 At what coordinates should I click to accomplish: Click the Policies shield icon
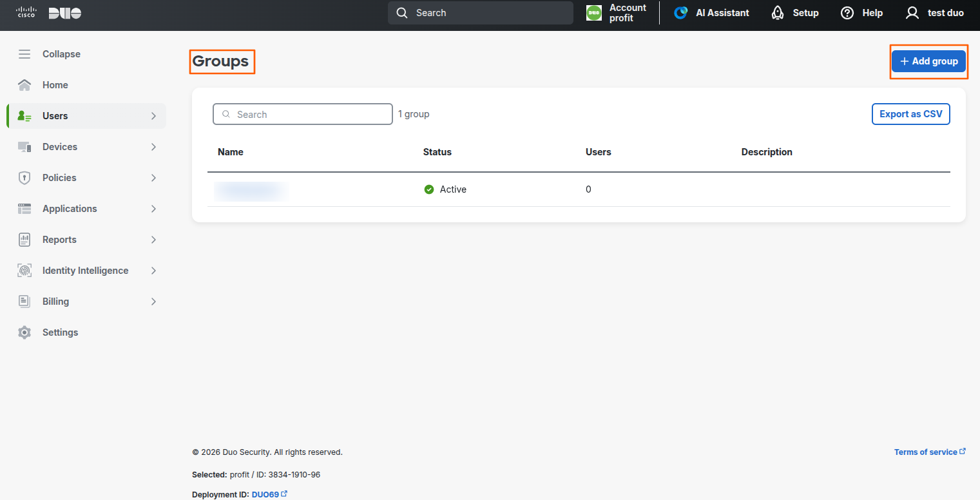[24, 178]
